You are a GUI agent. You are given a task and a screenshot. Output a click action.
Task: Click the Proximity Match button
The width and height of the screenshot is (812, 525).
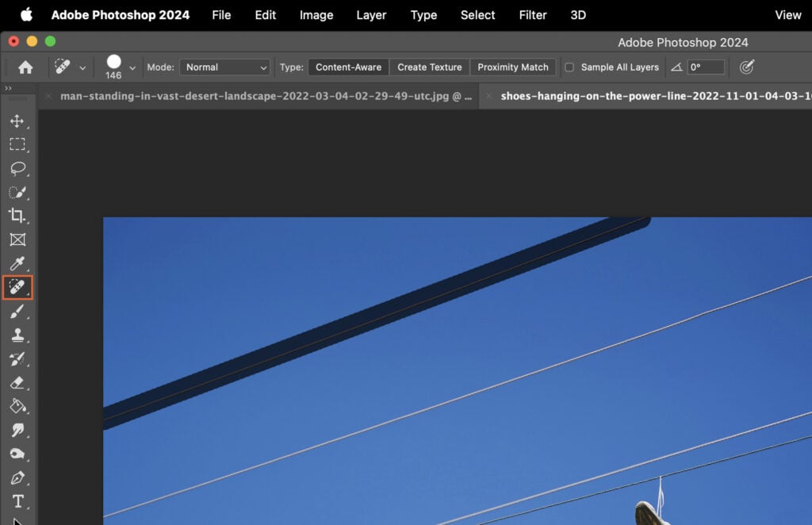point(512,67)
